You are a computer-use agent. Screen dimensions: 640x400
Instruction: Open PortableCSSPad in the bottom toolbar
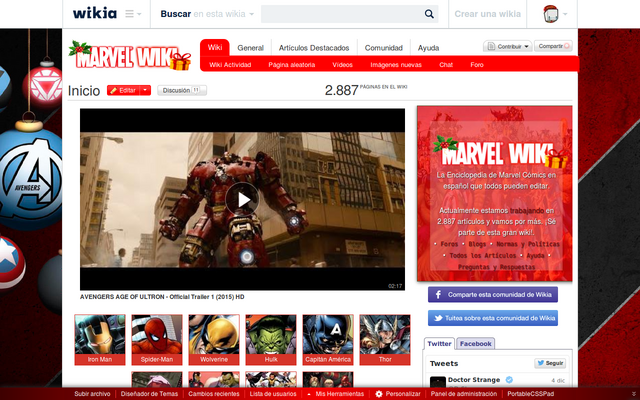click(x=531, y=394)
